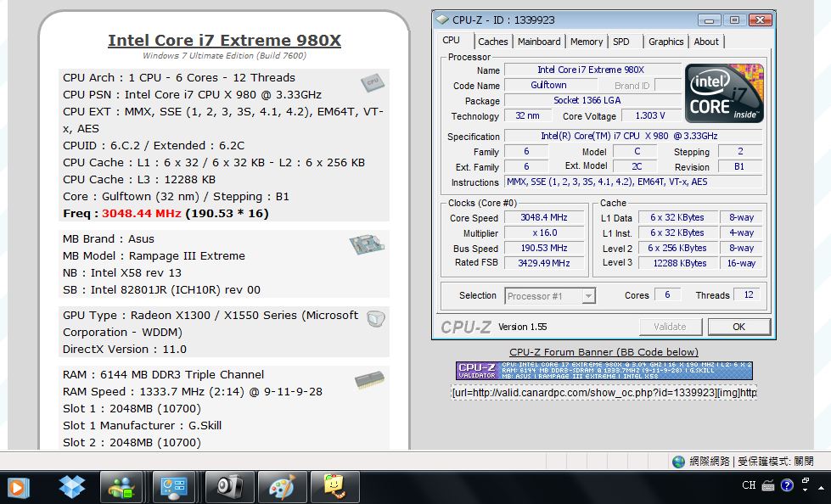
Task: Click the DirectX Version 11.0 line
Action: pyautogui.click(x=125, y=350)
